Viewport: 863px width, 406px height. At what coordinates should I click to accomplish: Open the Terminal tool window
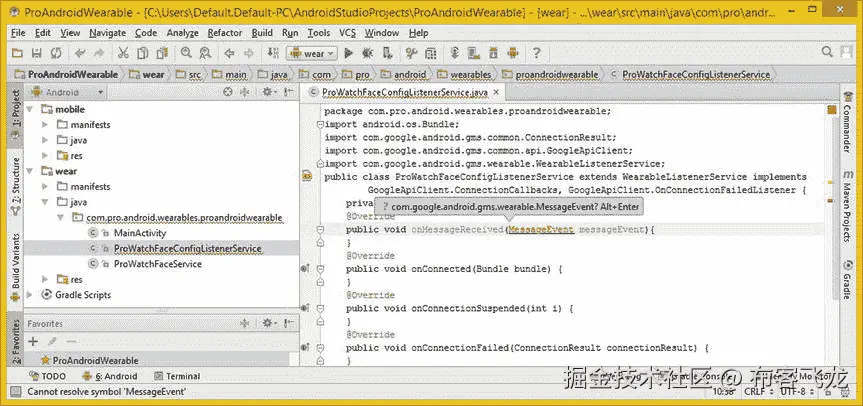(177, 376)
